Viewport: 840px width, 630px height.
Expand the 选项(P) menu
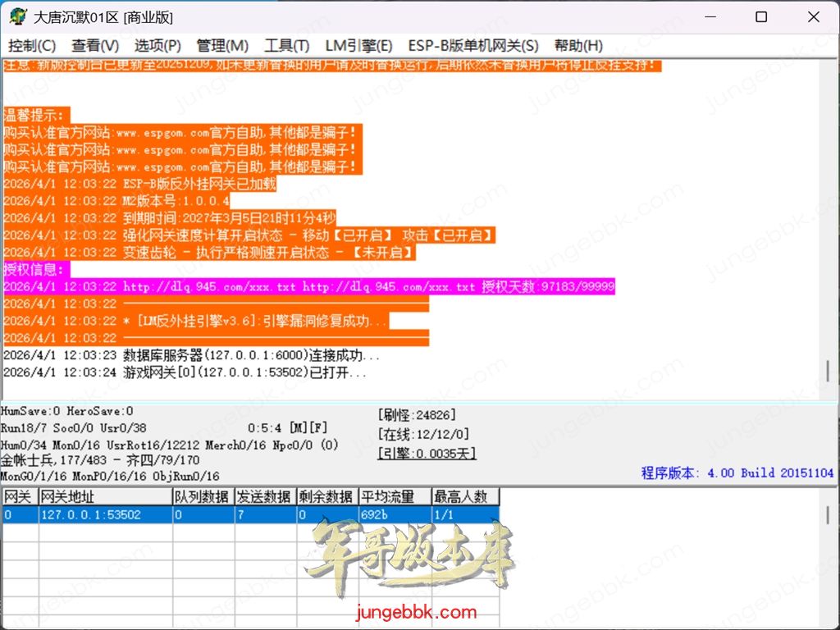click(x=157, y=46)
